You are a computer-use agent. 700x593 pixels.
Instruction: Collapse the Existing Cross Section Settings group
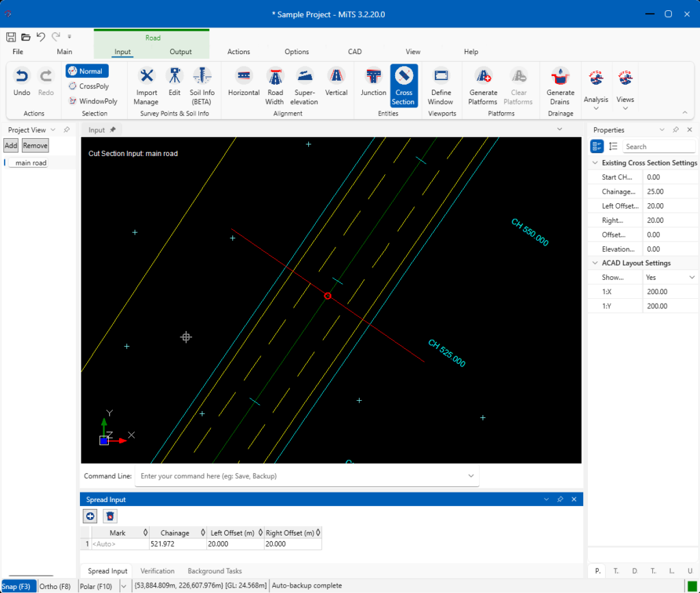pyautogui.click(x=595, y=162)
